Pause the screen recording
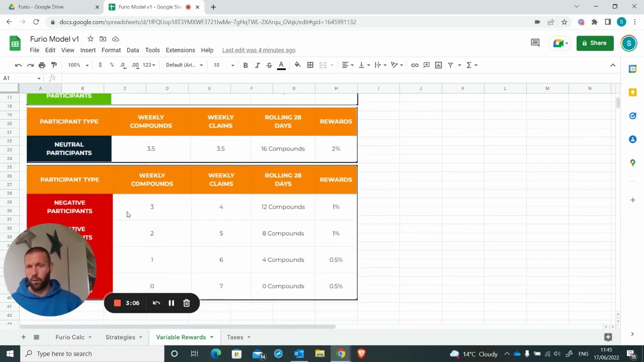 (171, 303)
